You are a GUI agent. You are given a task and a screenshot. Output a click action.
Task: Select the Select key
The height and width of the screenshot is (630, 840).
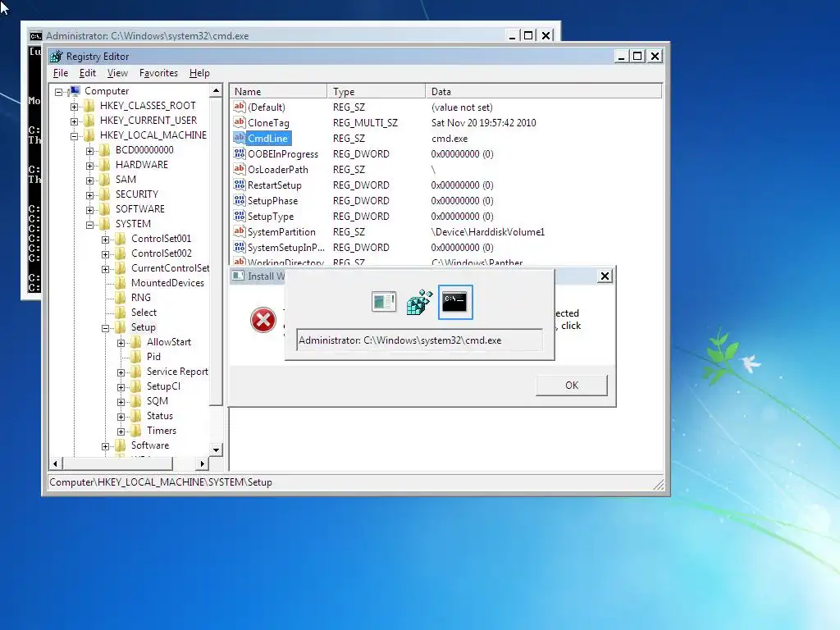(x=144, y=313)
